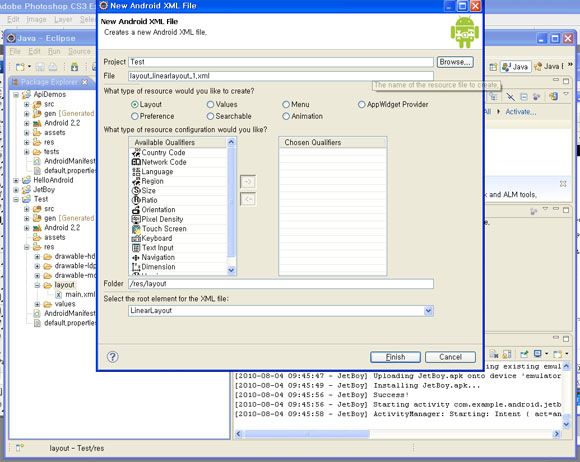Screen dimensions: 580x462
Task: Click the Open Perspective icon in Eclipse
Action: click(493, 67)
